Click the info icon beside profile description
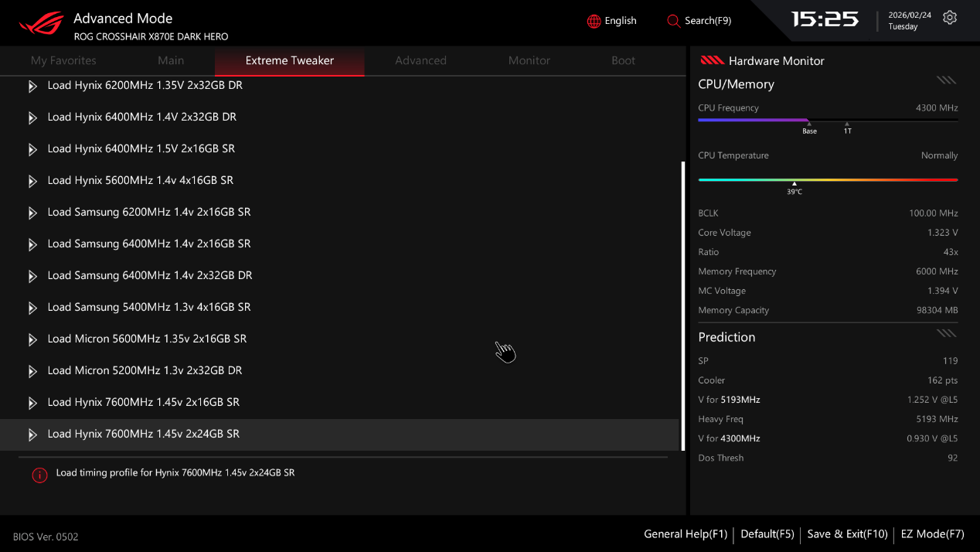980x552 pixels. [39, 475]
